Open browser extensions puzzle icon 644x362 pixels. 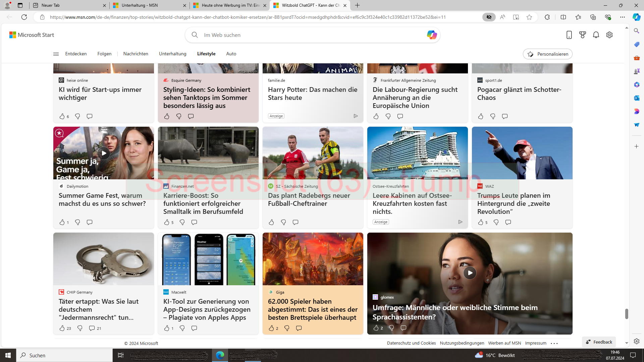[547, 17]
